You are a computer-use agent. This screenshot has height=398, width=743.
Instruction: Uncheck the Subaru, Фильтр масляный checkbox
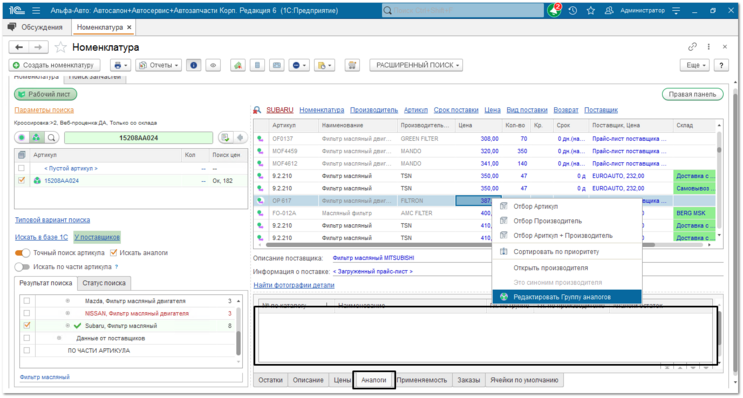coord(27,326)
